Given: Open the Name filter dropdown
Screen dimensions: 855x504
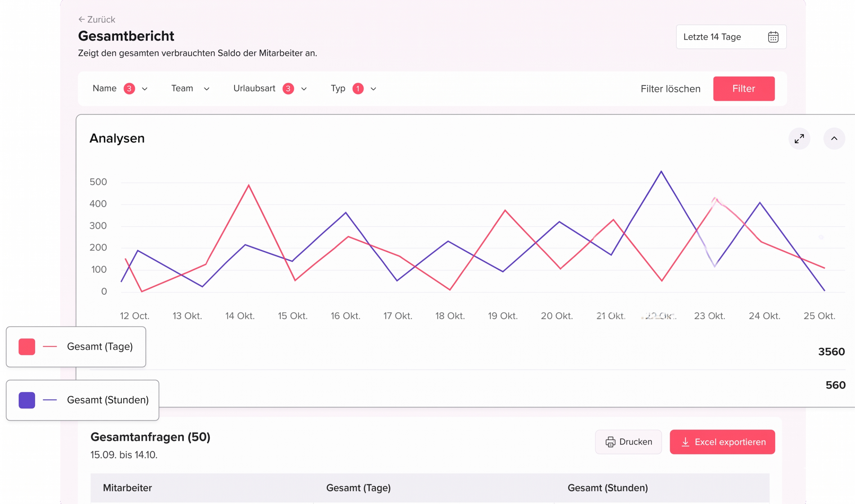Looking at the screenshot, I should pyautogui.click(x=144, y=89).
